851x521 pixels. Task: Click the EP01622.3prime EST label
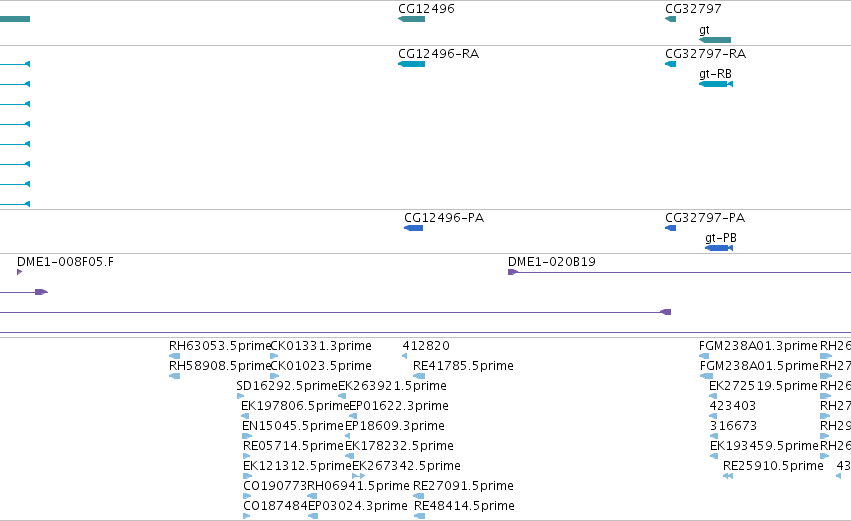(x=399, y=406)
